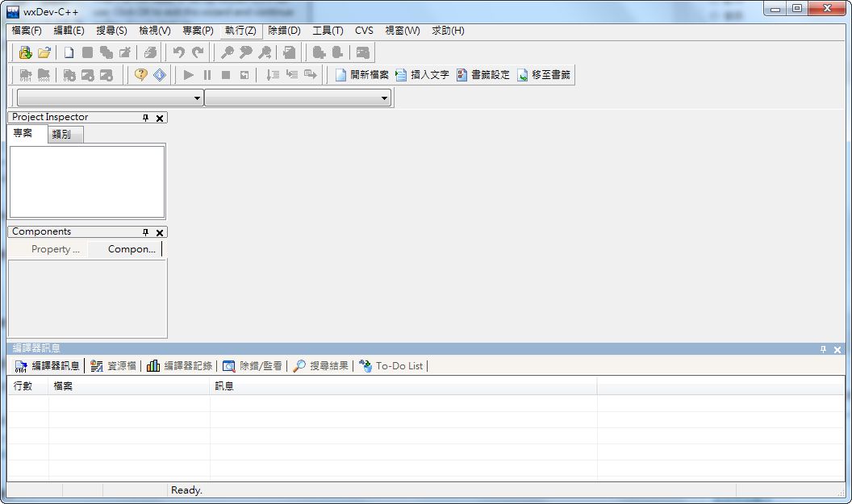
Task: Click the step over debug icon
Action: click(x=273, y=75)
